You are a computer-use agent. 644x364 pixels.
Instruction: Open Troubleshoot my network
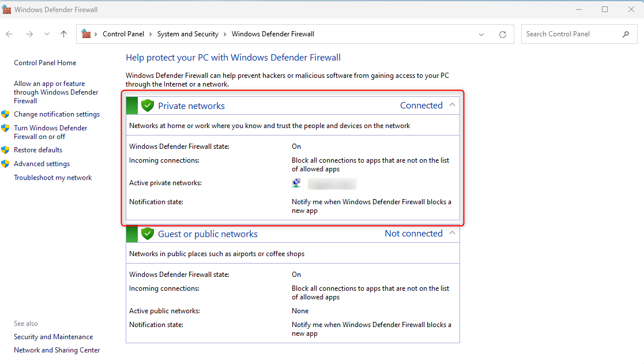tap(52, 178)
